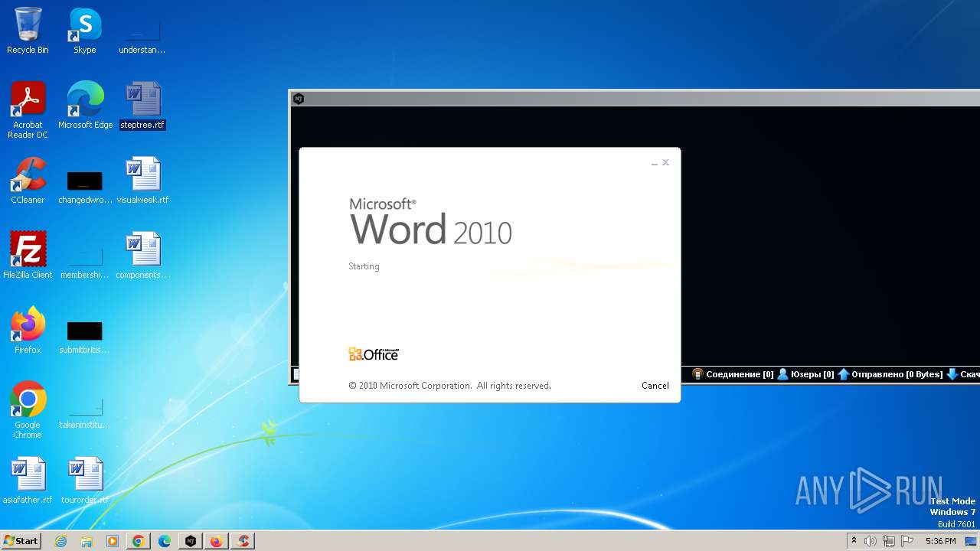
Task: Open the network tray icon
Action: click(x=889, y=541)
